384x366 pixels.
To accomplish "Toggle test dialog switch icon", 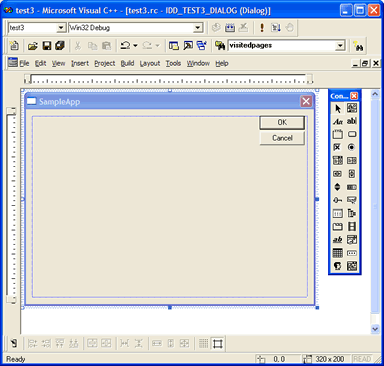I will pos(14,343).
